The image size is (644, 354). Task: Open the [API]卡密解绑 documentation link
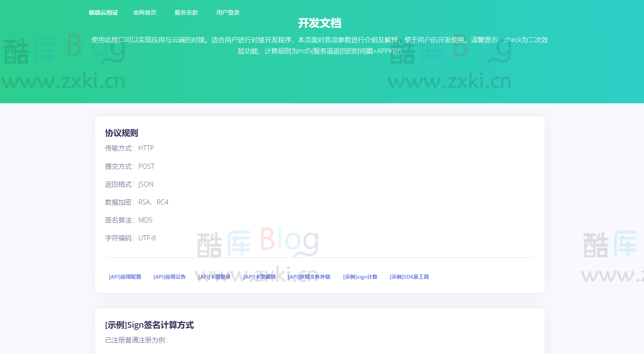pos(259,276)
